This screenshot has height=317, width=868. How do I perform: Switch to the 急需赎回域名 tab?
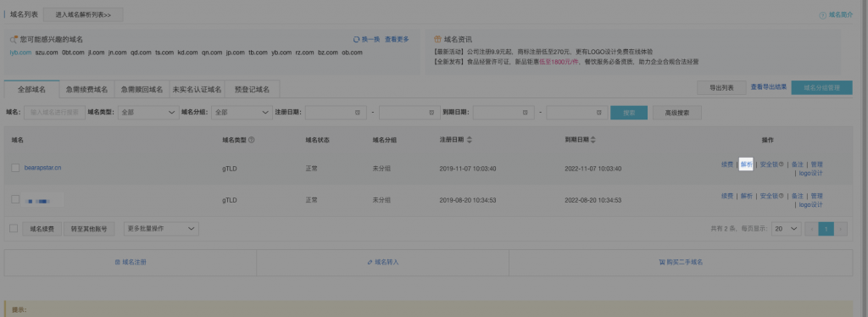(x=142, y=88)
